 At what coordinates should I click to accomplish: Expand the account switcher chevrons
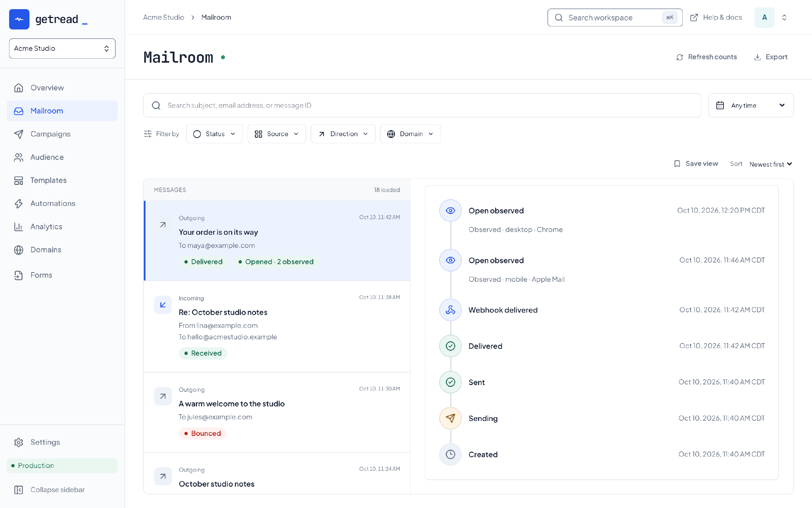[x=784, y=17]
